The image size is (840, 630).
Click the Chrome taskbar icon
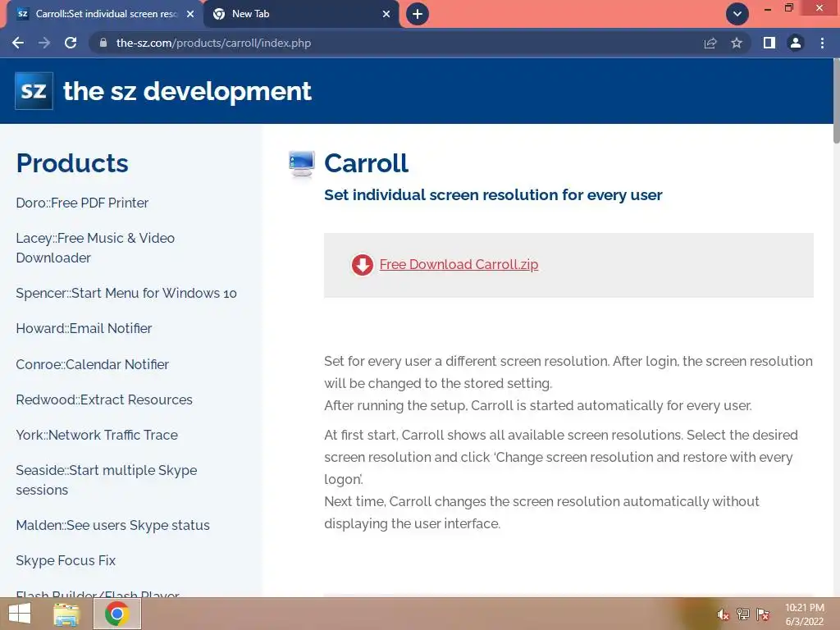pos(117,614)
